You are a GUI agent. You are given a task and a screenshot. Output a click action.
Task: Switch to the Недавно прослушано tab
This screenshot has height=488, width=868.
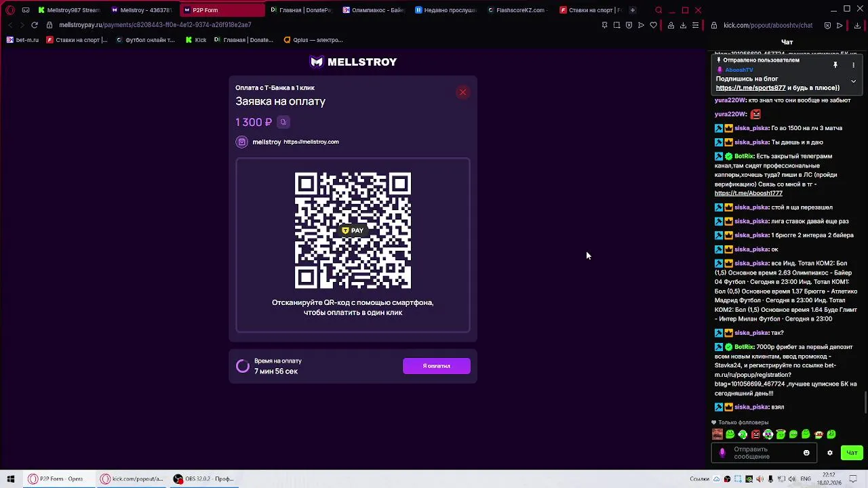tap(446, 10)
